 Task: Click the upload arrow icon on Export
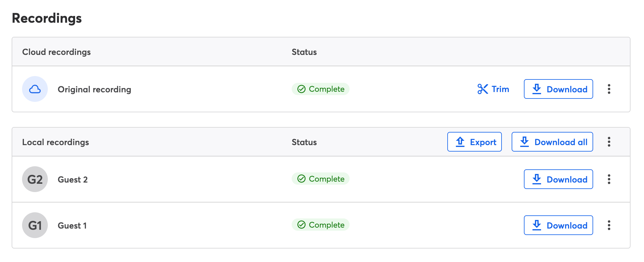pos(460,142)
